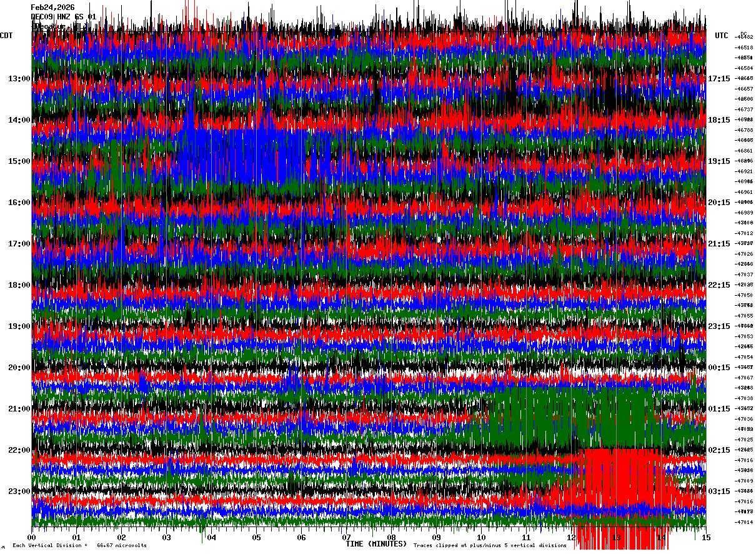Click the 22:00 CDT time label
This screenshot has height=554, width=756.
pyautogui.click(x=19, y=450)
